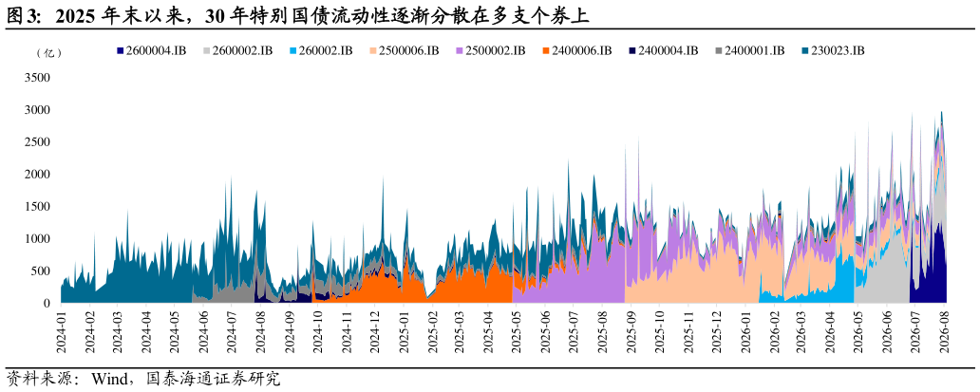980x392 pixels.
Task: Click y-axis value 0
Action: coord(46,304)
